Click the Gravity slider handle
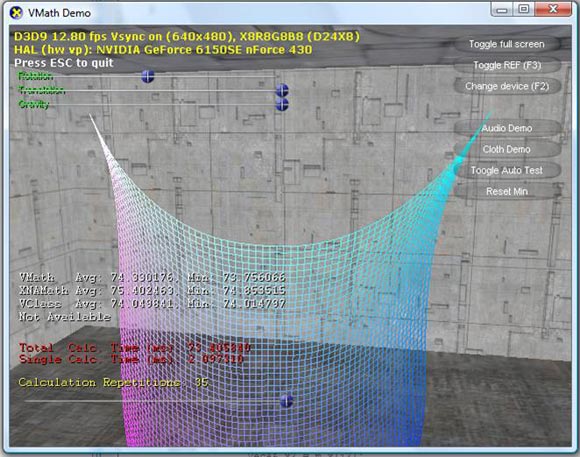The image size is (580, 457). tap(282, 104)
